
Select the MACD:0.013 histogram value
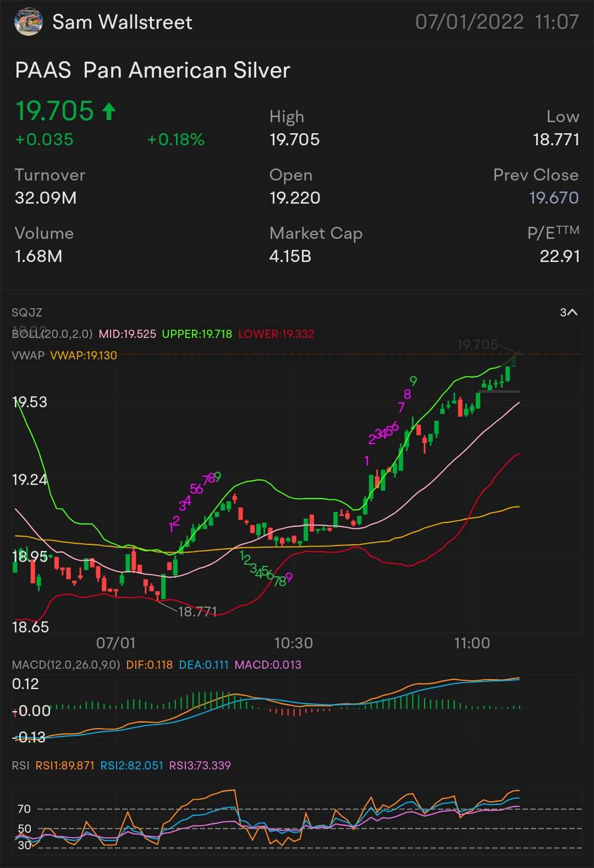click(x=268, y=665)
